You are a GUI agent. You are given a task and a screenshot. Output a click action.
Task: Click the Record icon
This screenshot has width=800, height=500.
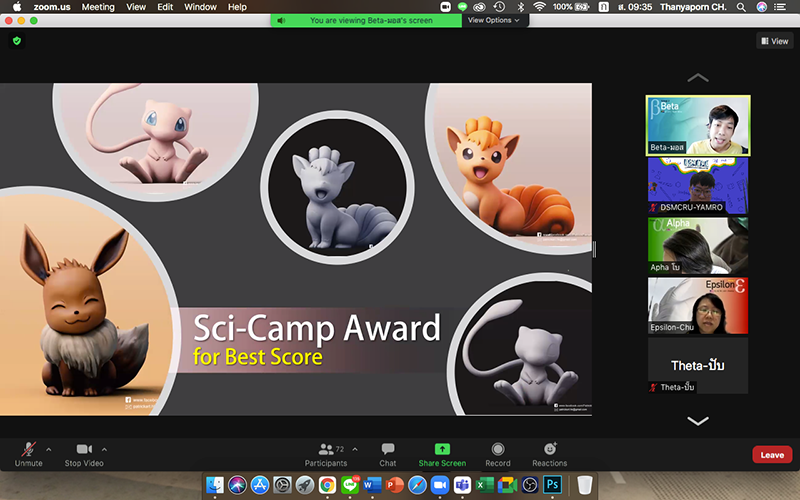tap(498, 449)
